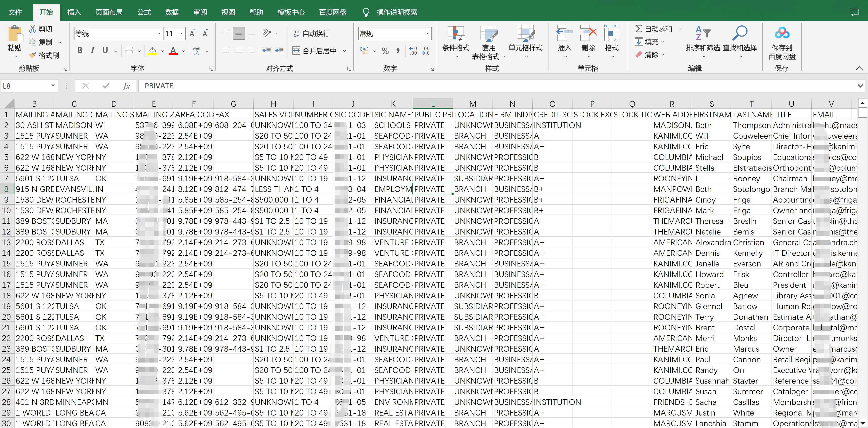Viewport: 868px width, 428px height.
Task: Open Format as Table (套用表格格式) icon
Action: coord(489,34)
